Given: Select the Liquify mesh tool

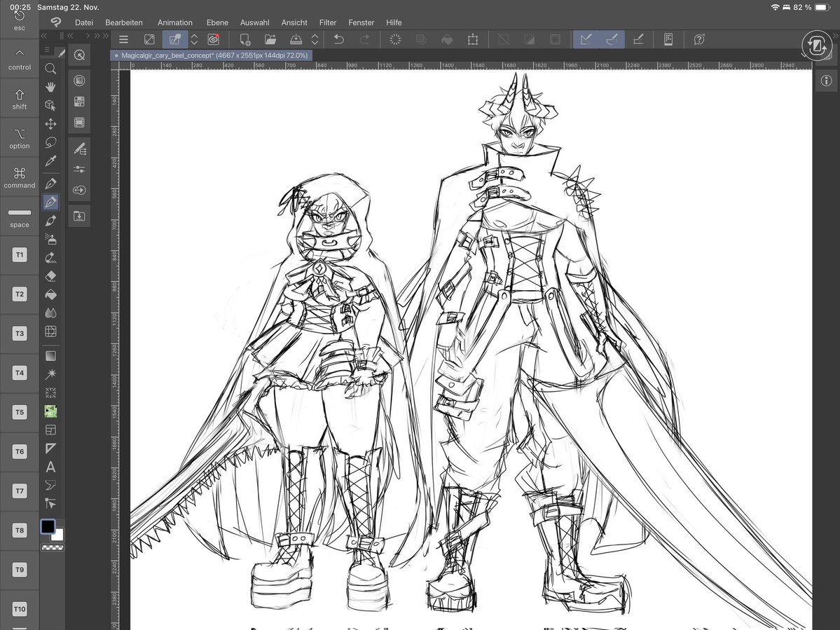Looking at the screenshot, I should click(50, 331).
